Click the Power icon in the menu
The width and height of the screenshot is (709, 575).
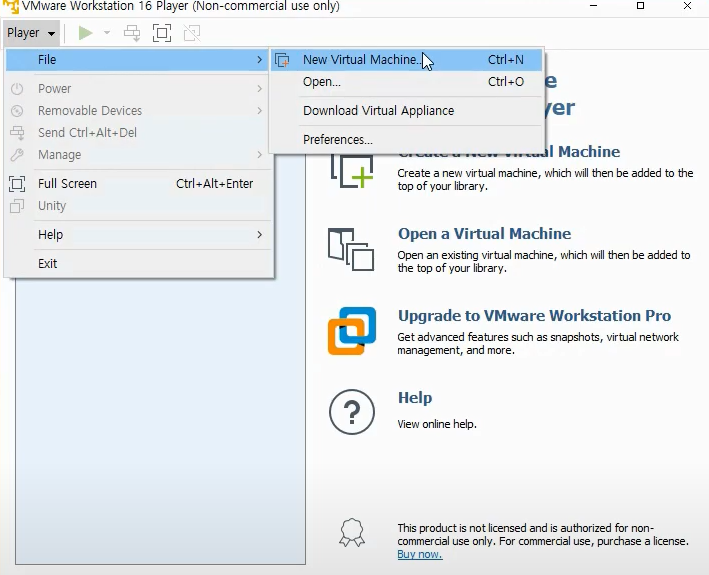point(17,89)
